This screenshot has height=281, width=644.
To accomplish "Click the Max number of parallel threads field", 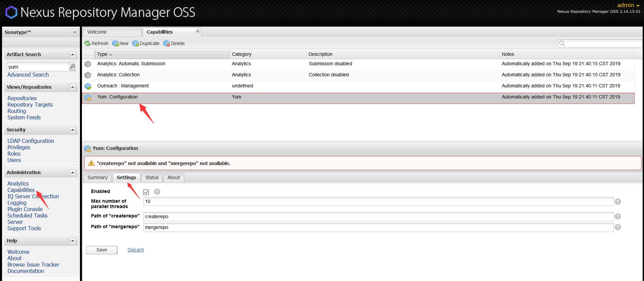I will [x=378, y=201].
